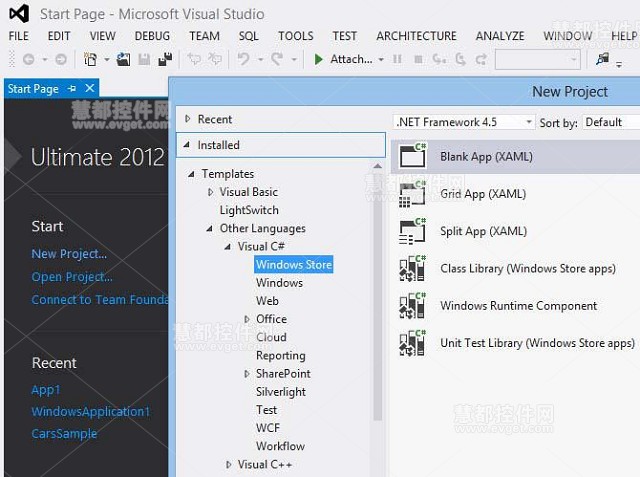The image size is (640, 477).
Task: Open the Sort by Default dropdown
Action: click(x=611, y=122)
